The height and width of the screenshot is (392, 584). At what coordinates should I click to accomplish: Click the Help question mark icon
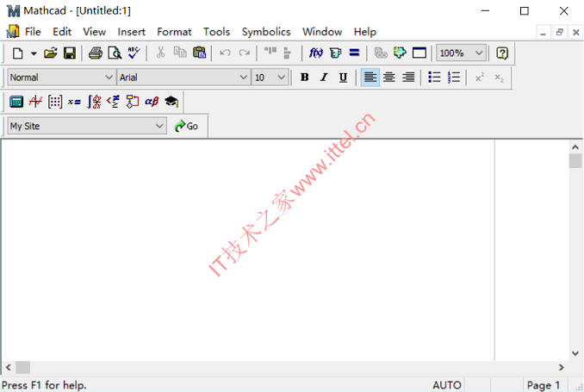[502, 53]
